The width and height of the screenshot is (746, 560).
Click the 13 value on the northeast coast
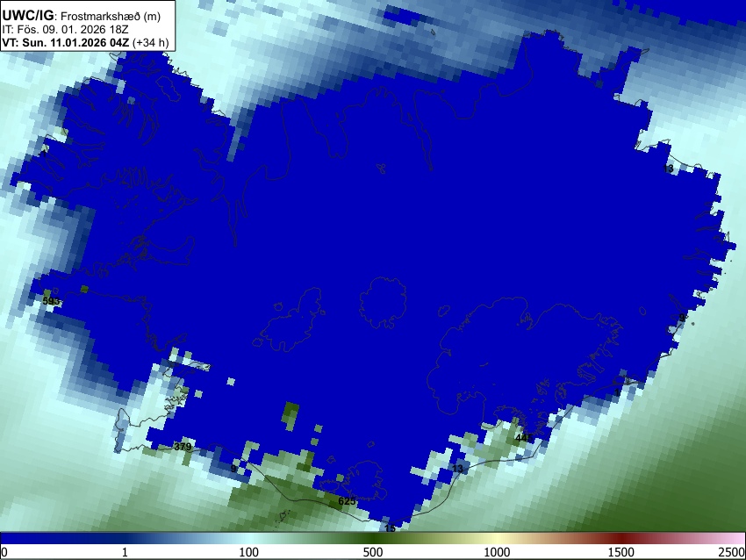point(668,169)
